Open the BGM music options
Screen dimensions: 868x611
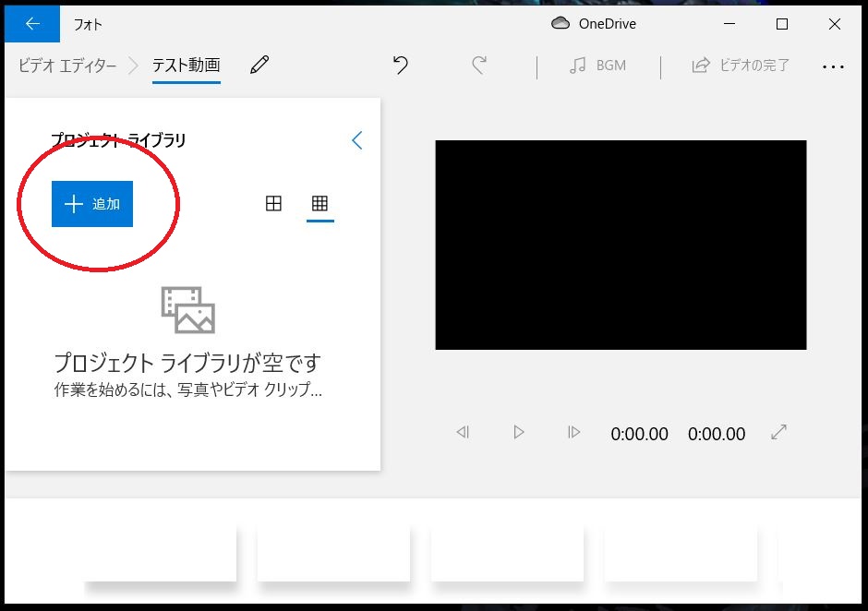(x=597, y=66)
